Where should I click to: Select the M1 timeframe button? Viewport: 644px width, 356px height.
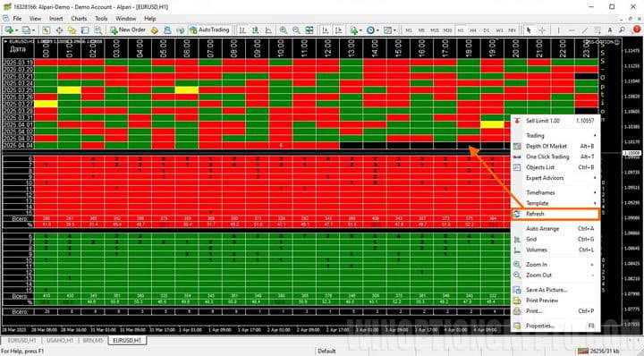pyautogui.click(x=409, y=30)
